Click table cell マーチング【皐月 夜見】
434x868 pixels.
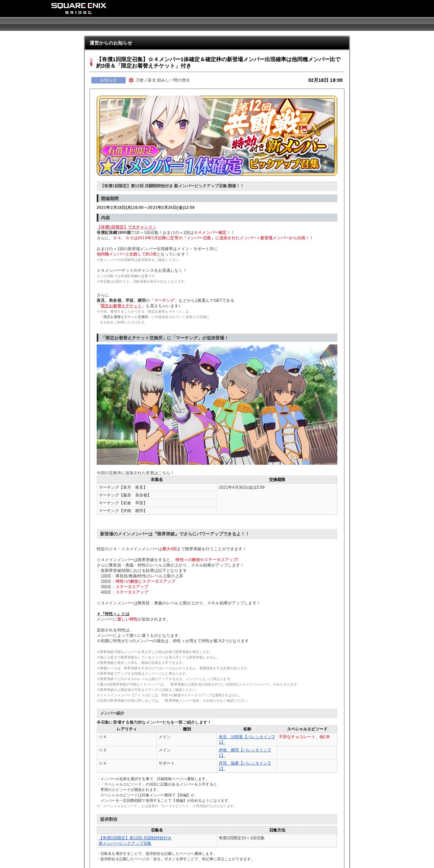(156, 487)
